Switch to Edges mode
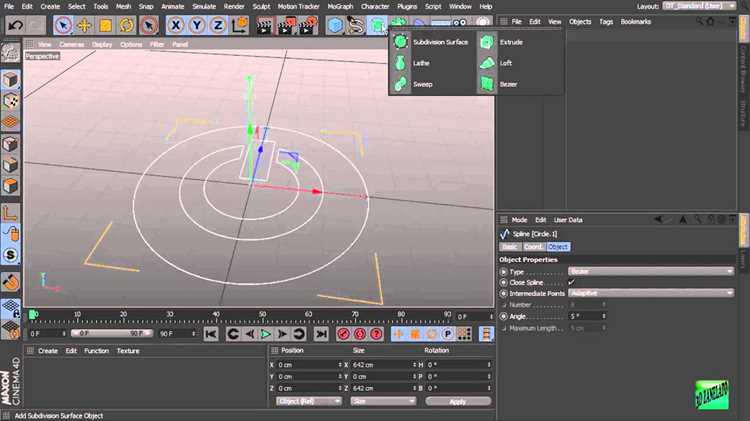Viewport: 750px width, 421px height. point(10,165)
